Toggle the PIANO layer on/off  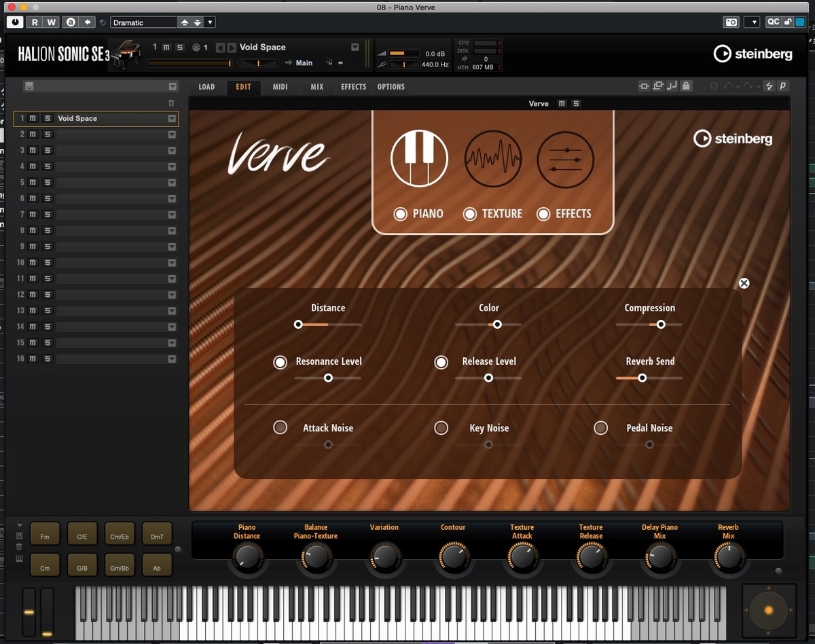pyautogui.click(x=400, y=214)
